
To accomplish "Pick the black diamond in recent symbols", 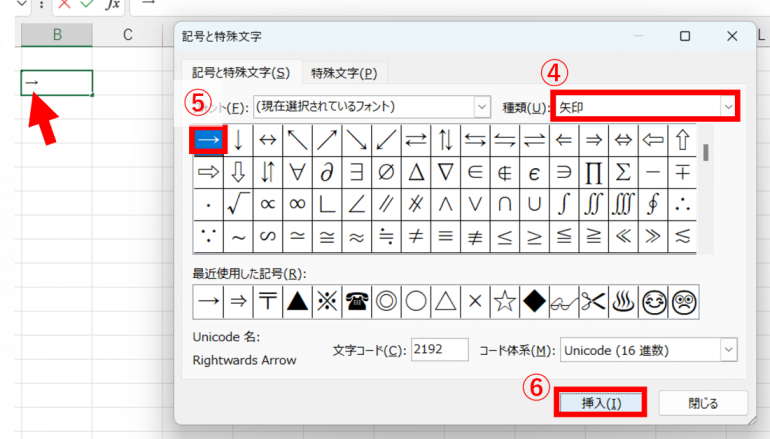I will [534, 302].
